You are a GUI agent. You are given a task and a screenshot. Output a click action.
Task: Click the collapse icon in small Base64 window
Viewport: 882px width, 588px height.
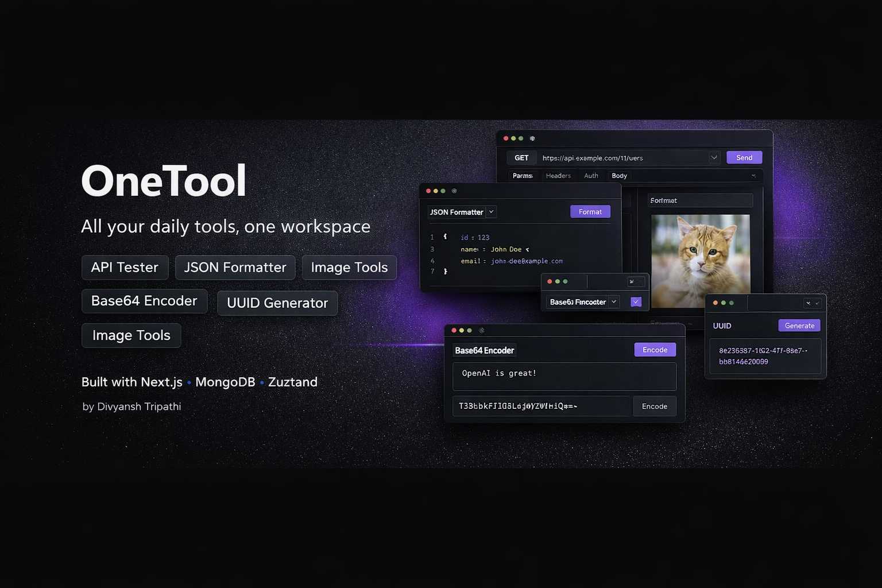coord(632,281)
